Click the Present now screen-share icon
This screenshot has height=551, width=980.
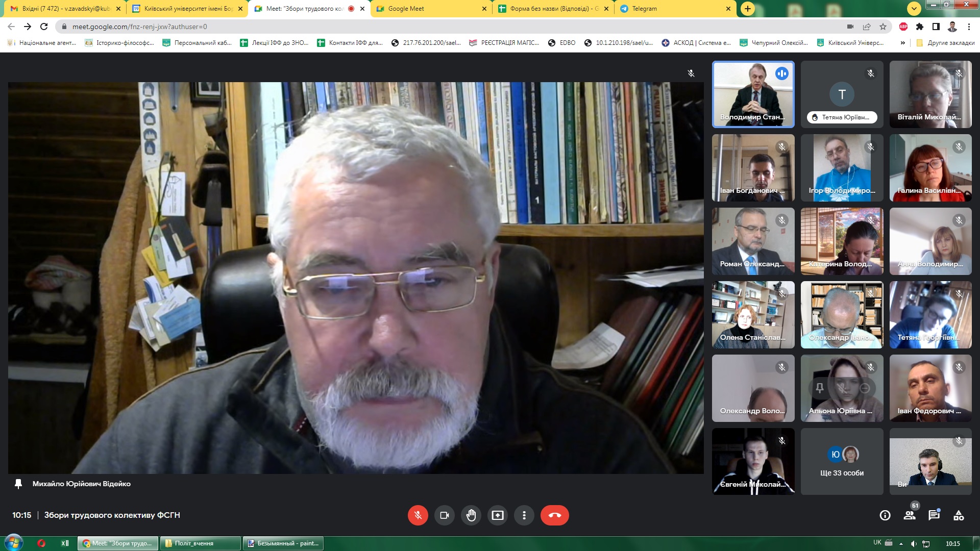pos(497,515)
